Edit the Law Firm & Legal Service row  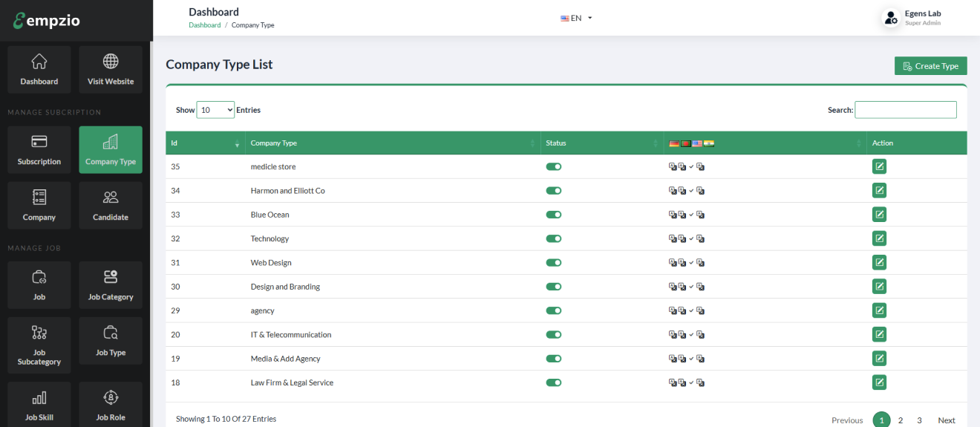coord(879,382)
